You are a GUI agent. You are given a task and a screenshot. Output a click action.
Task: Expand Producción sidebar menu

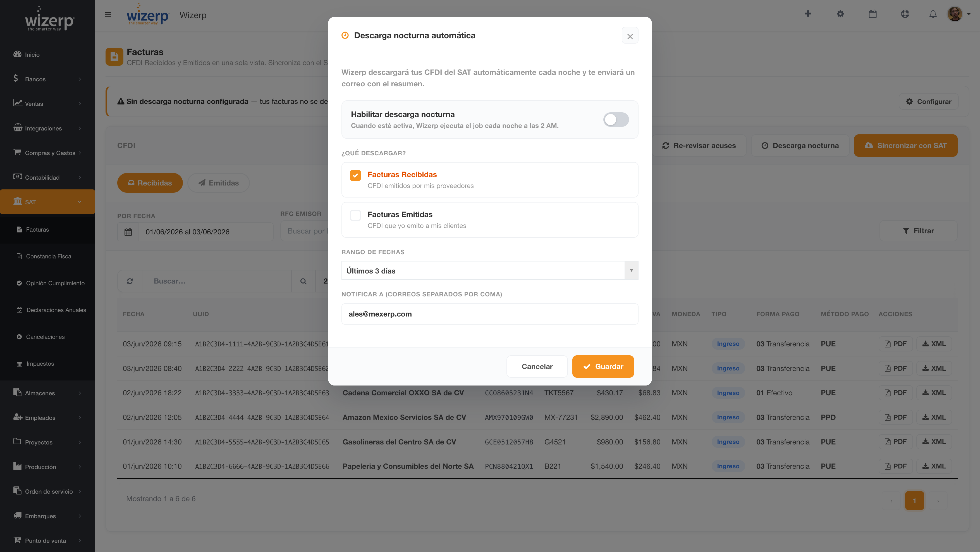click(x=47, y=467)
